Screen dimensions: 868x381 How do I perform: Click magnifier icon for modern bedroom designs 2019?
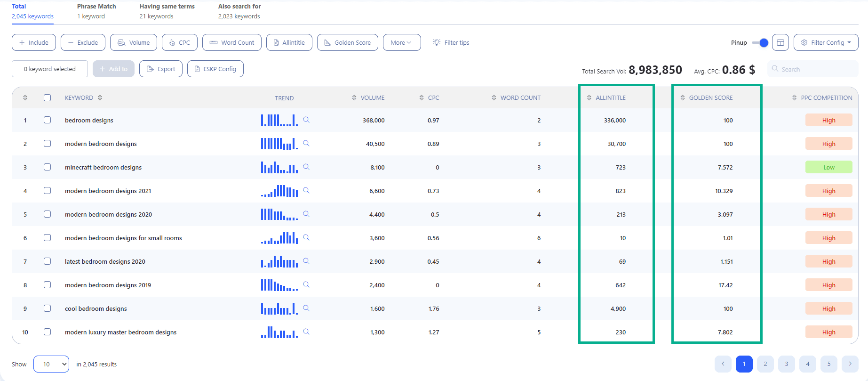(x=306, y=284)
